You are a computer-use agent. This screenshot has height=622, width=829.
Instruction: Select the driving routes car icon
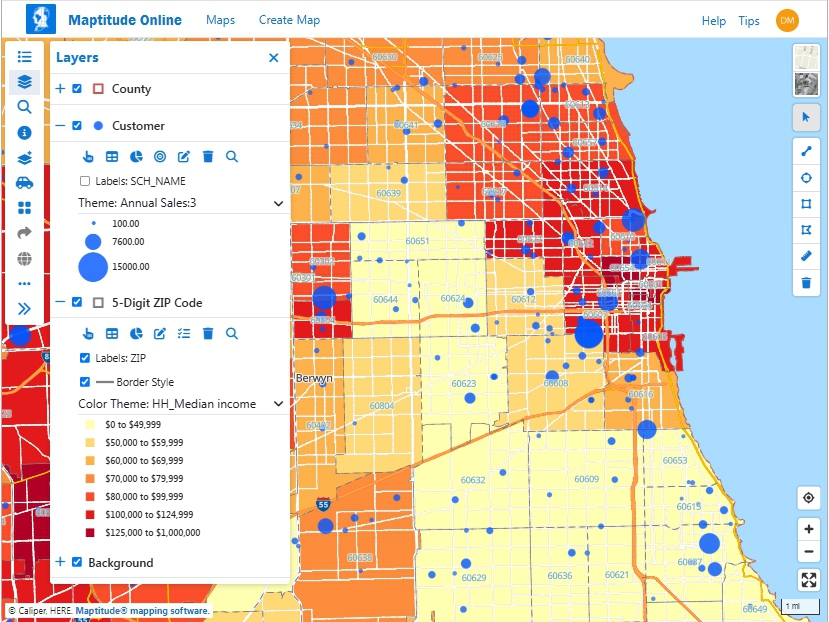pos(24,182)
